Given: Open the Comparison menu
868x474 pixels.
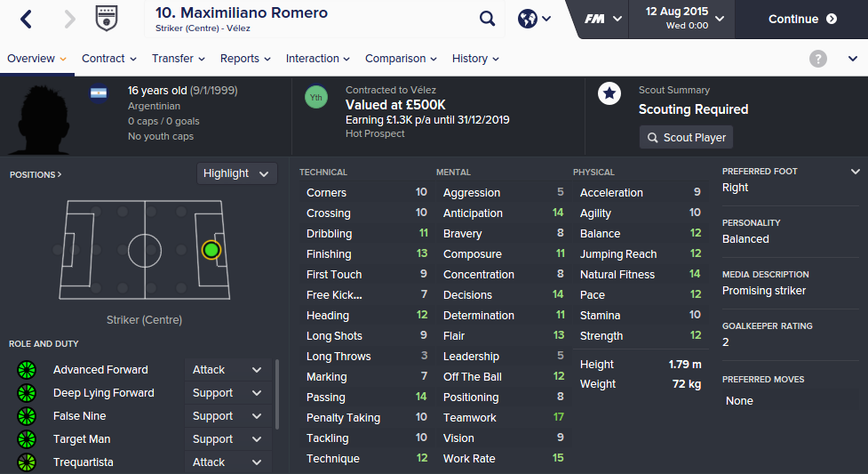Looking at the screenshot, I should (x=401, y=59).
